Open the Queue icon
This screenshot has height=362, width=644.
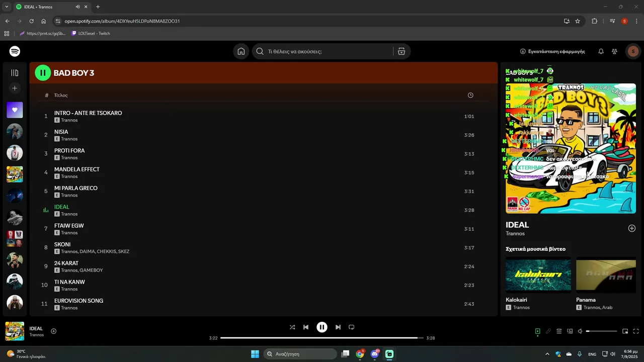click(x=559, y=331)
